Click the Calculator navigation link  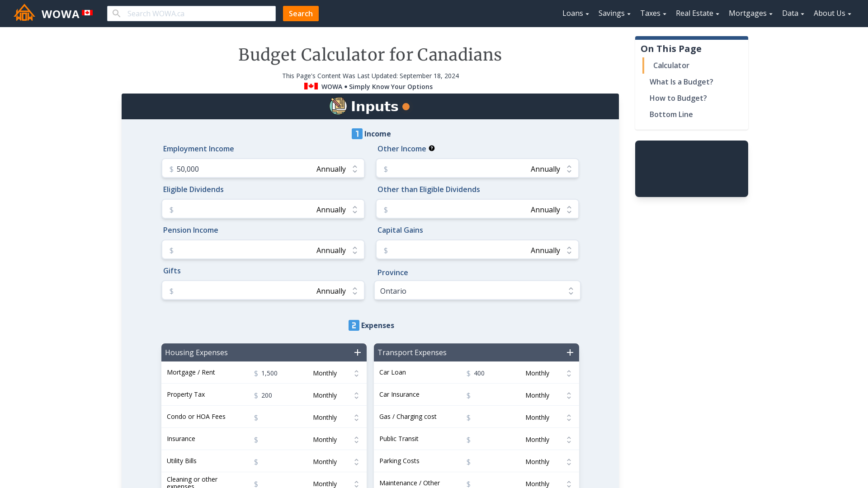pos(671,65)
